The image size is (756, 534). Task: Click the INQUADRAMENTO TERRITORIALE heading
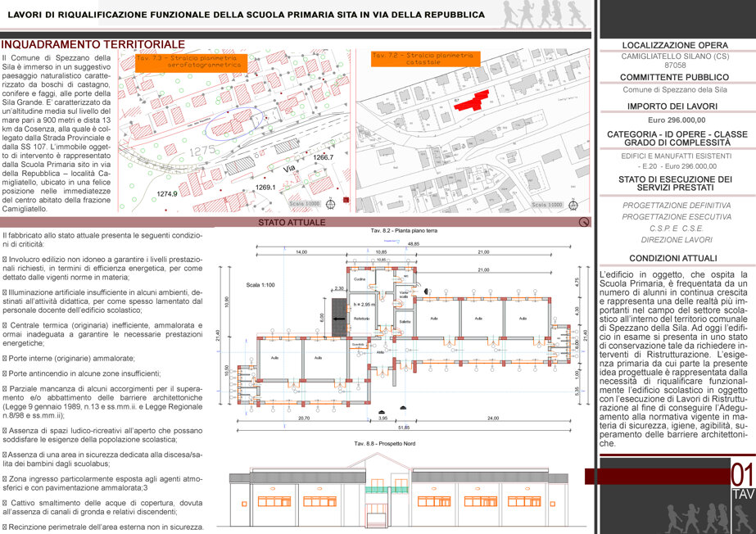tap(93, 44)
